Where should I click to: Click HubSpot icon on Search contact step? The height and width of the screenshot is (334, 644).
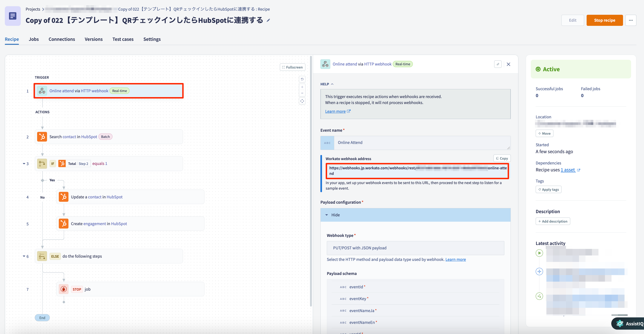point(42,137)
